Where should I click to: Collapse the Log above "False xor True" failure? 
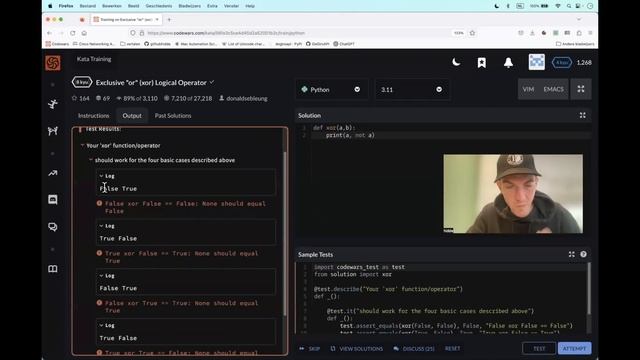click(x=107, y=276)
